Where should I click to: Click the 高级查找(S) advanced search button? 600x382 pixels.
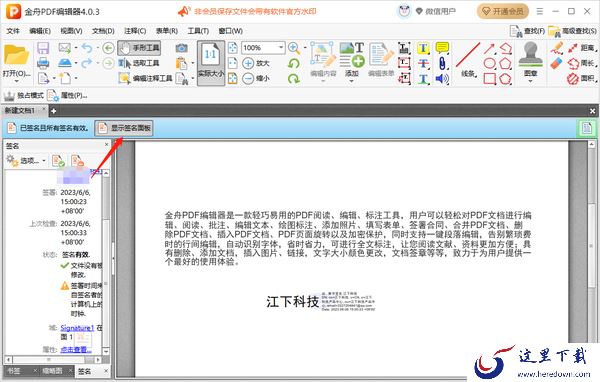[572, 31]
